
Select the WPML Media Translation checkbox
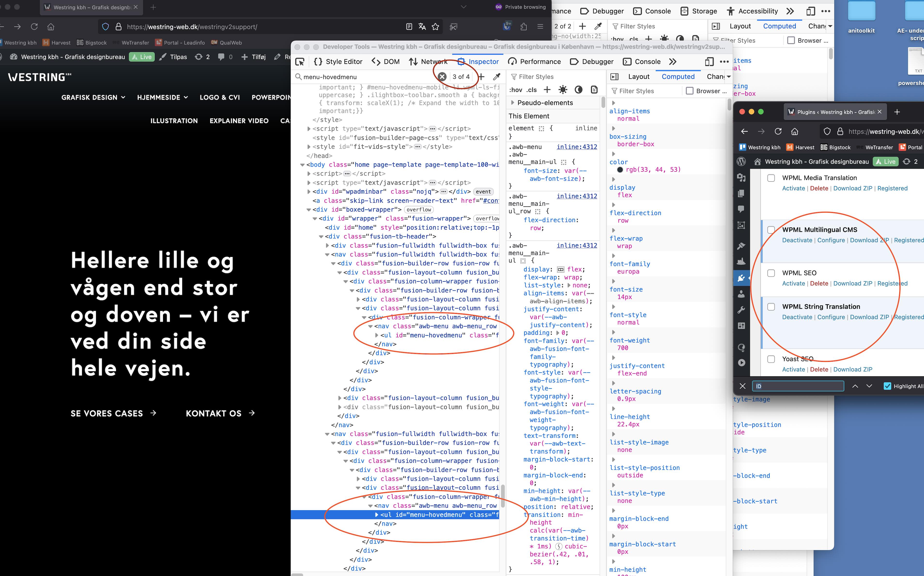click(x=771, y=178)
